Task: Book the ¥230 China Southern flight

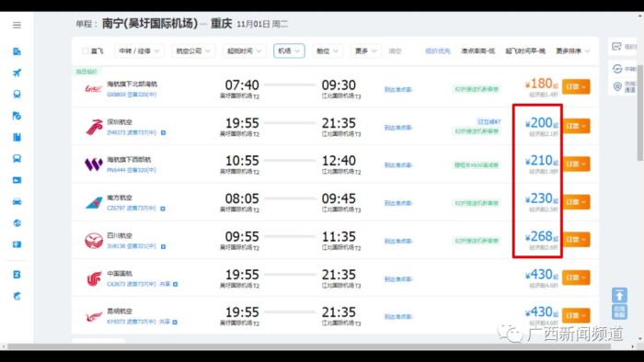Action: 576,202
